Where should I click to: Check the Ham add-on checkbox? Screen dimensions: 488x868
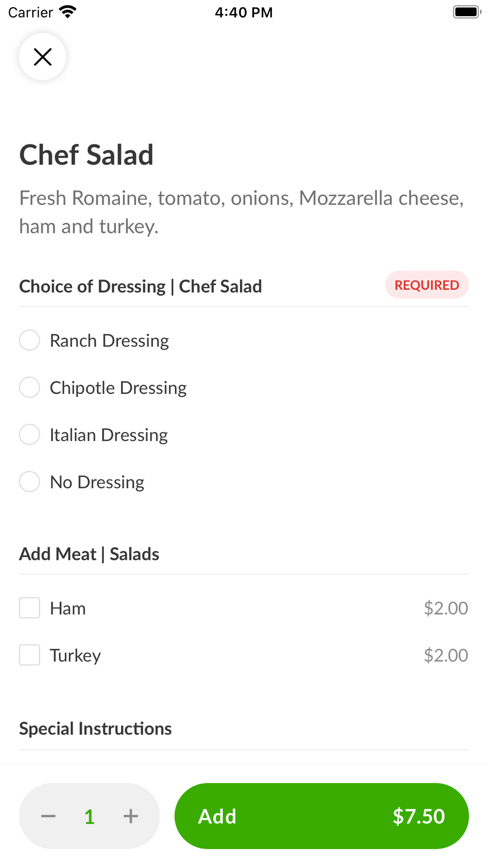click(29, 608)
